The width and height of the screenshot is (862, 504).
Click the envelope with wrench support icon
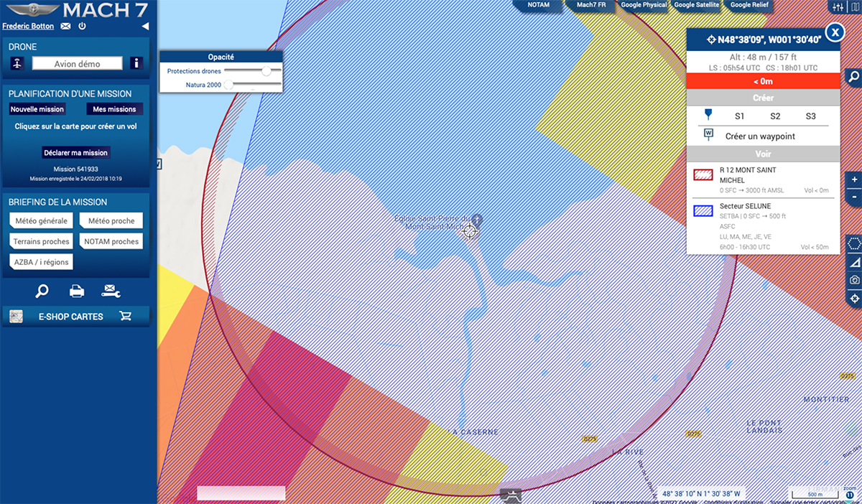pyautogui.click(x=111, y=291)
